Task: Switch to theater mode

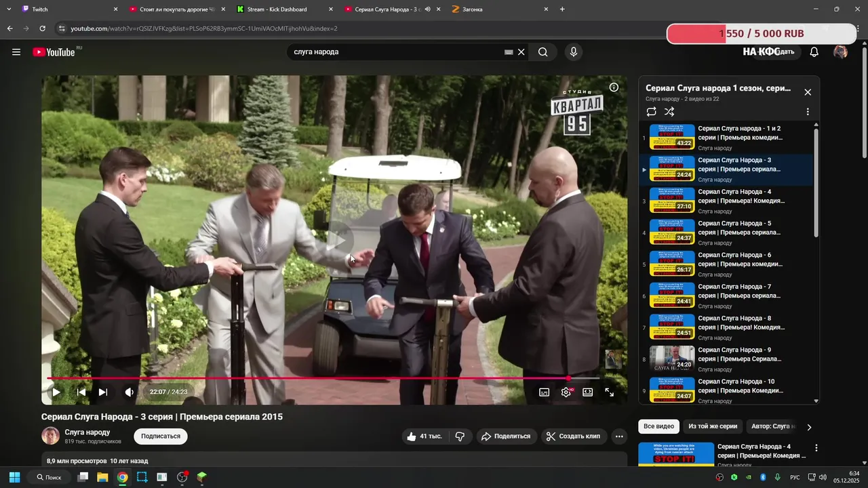Action: pyautogui.click(x=588, y=392)
